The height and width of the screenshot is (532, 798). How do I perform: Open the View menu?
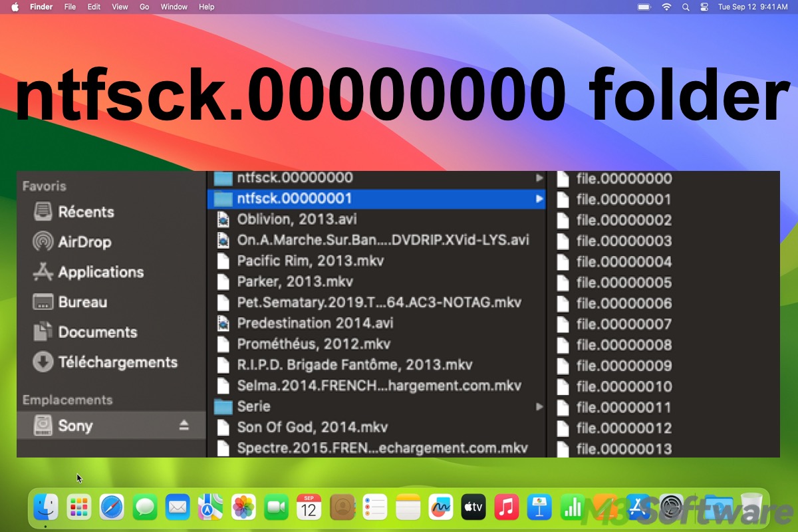pos(120,7)
